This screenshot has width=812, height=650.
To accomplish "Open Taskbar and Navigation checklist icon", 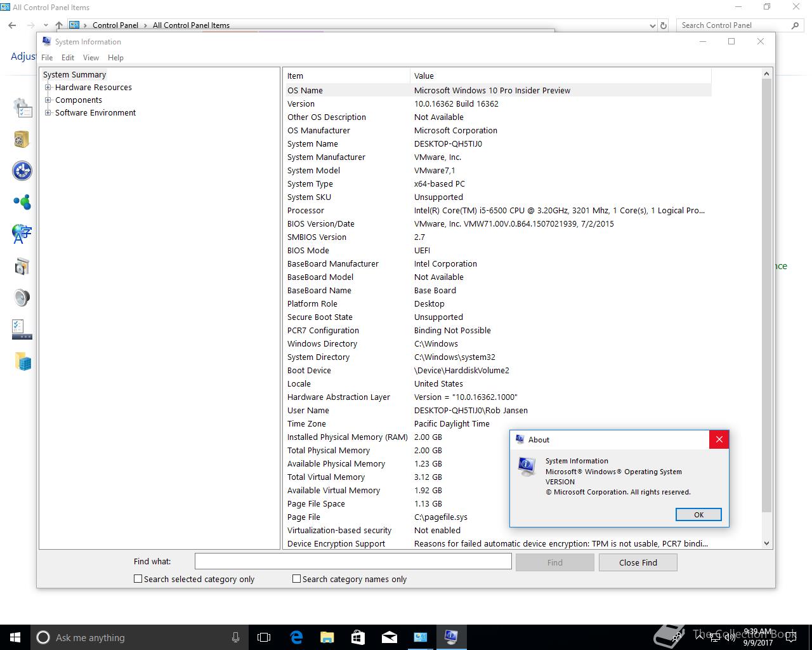I will (x=22, y=329).
